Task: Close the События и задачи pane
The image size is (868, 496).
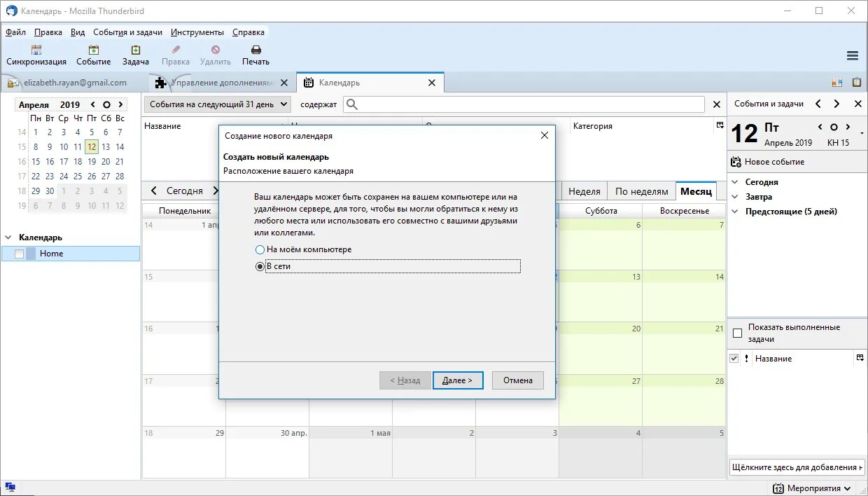Action: 858,104
